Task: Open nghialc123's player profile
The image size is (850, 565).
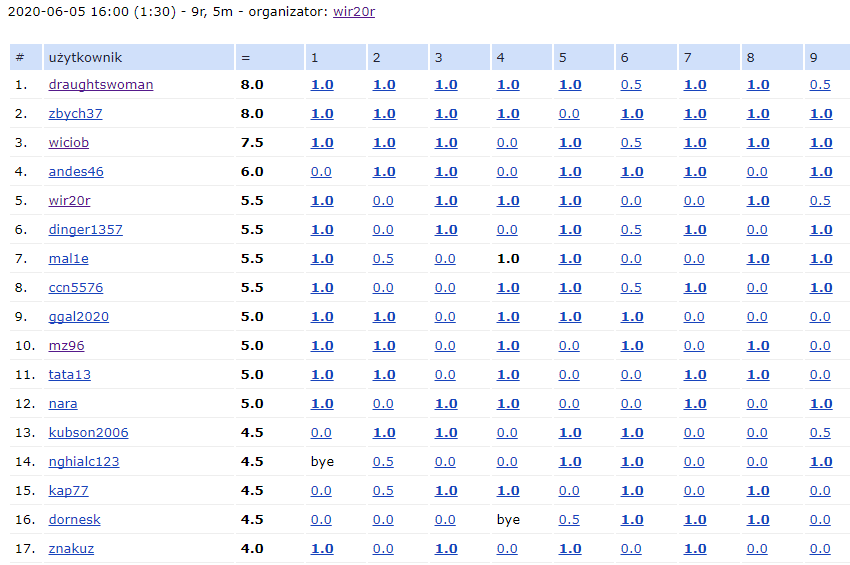Action: (x=84, y=462)
